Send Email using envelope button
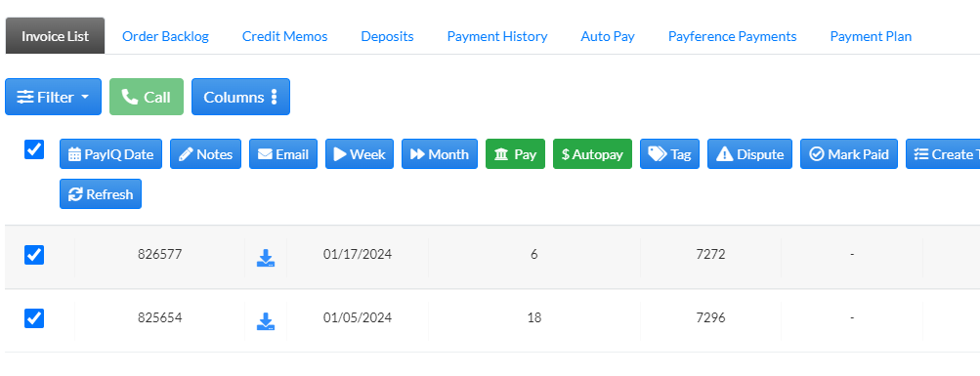 tap(283, 154)
